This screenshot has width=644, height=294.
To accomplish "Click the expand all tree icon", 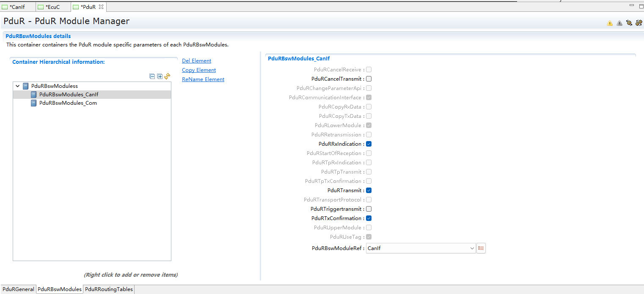I will click(x=160, y=76).
